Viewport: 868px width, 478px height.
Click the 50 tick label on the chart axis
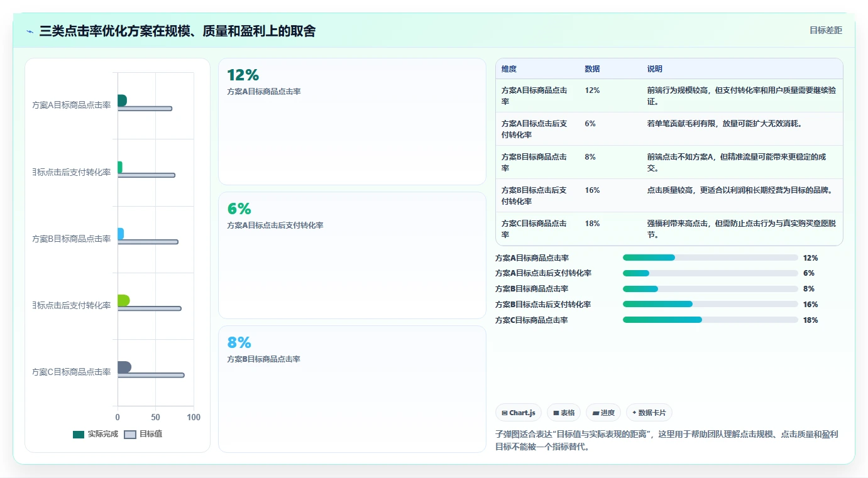coord(155,418)
